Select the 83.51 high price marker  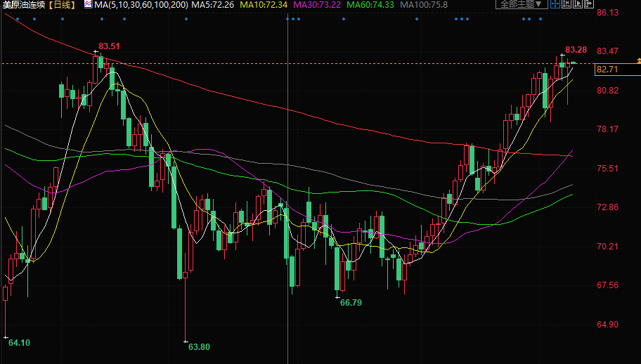109,46
